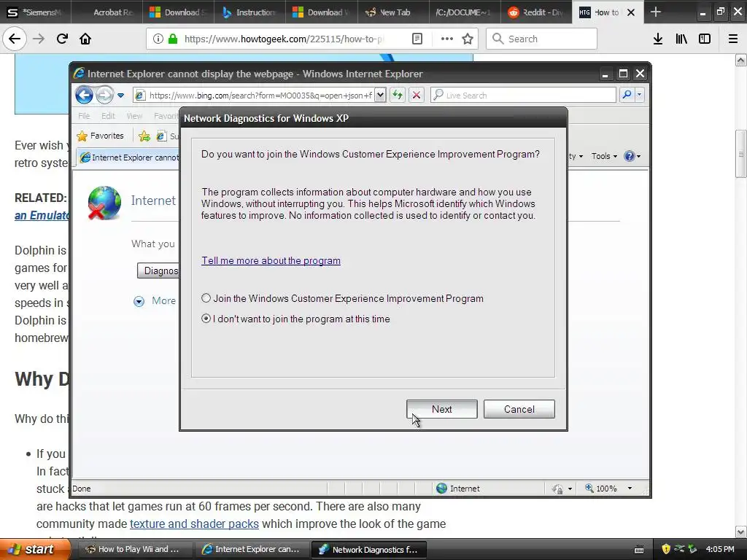
Task: Close the How to tab
Action: [x=631, y=12]
